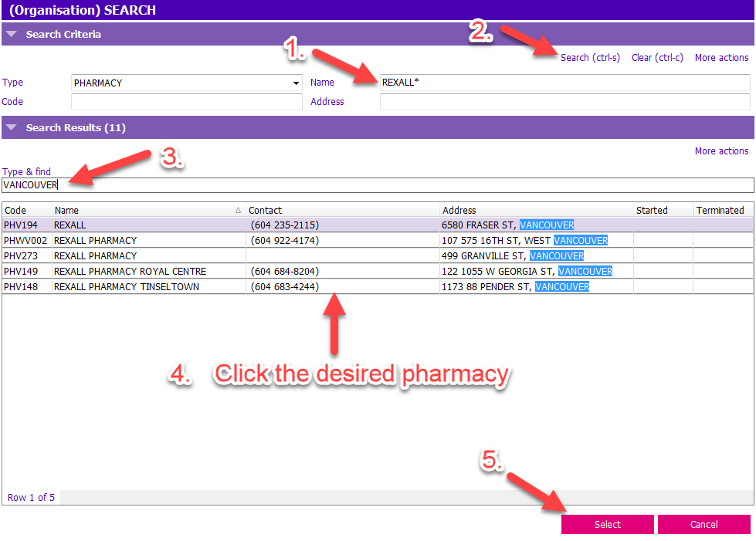
Task: Click Clear (ctrl-c)
Action: tap(656, 57)
